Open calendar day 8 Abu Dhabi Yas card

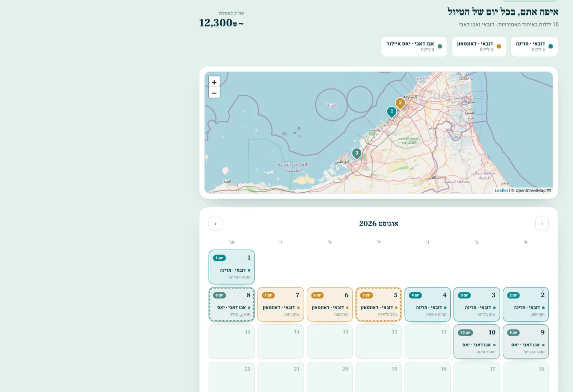tap(232, 304)
